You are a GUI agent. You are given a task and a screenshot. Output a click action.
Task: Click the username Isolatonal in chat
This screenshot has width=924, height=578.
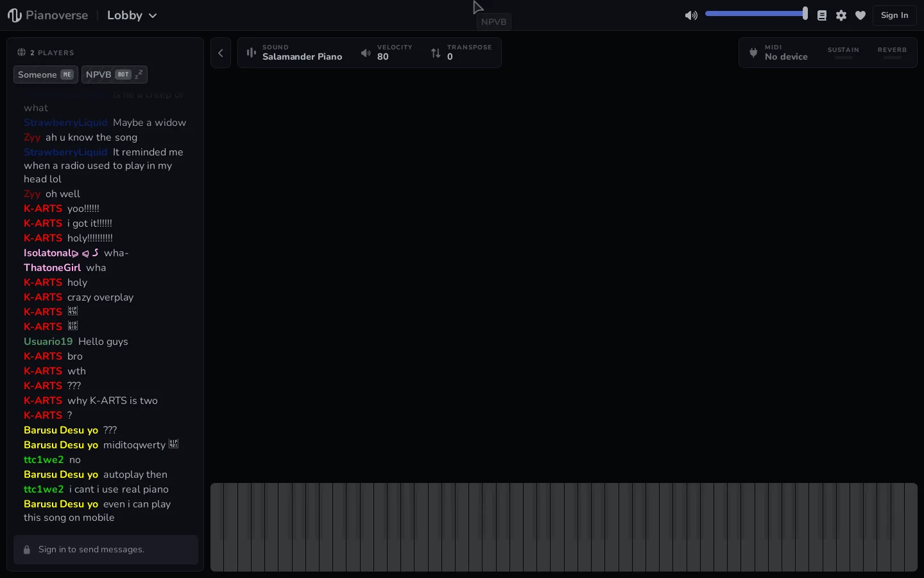coord(61,253)
